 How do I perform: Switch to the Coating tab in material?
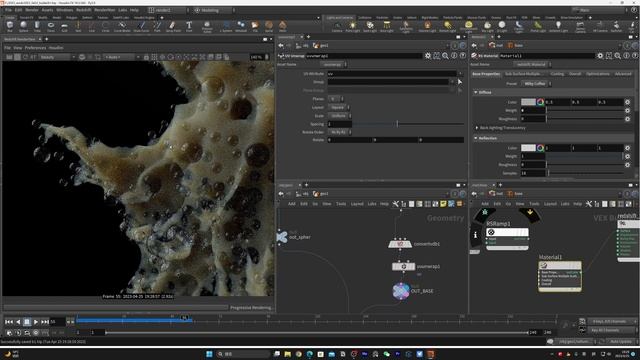pyautogui.click(x=557, y=74)
